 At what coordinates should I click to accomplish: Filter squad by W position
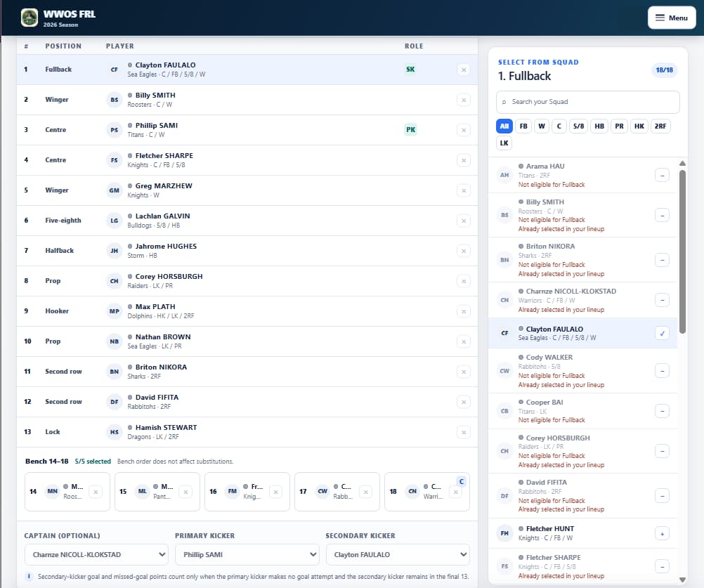[x=542, y=126]
